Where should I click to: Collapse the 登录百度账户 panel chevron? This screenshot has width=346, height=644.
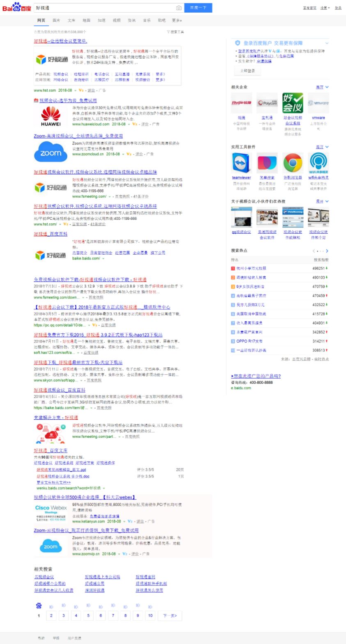click(x=327, y=43)
